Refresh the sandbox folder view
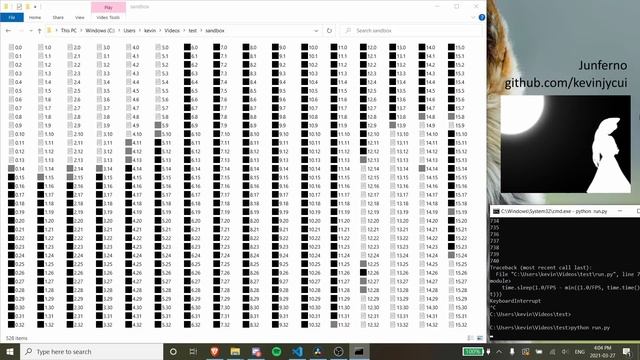This screenshot has width=640, height=360. click(329, 31)
